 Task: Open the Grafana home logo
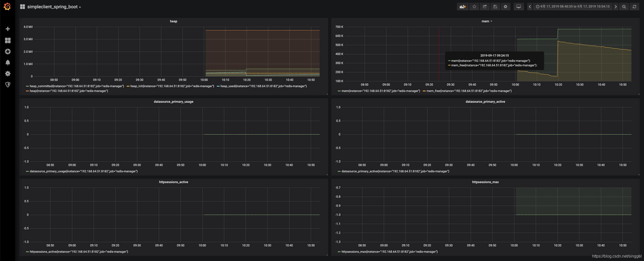pyautogui.click(x=7, y=7)
